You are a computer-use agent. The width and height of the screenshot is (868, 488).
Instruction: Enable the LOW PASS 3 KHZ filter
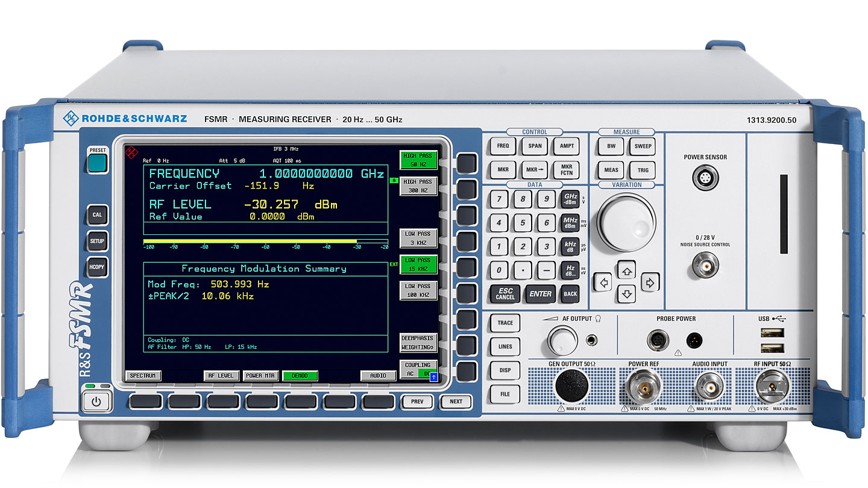(x=418, y=237)
